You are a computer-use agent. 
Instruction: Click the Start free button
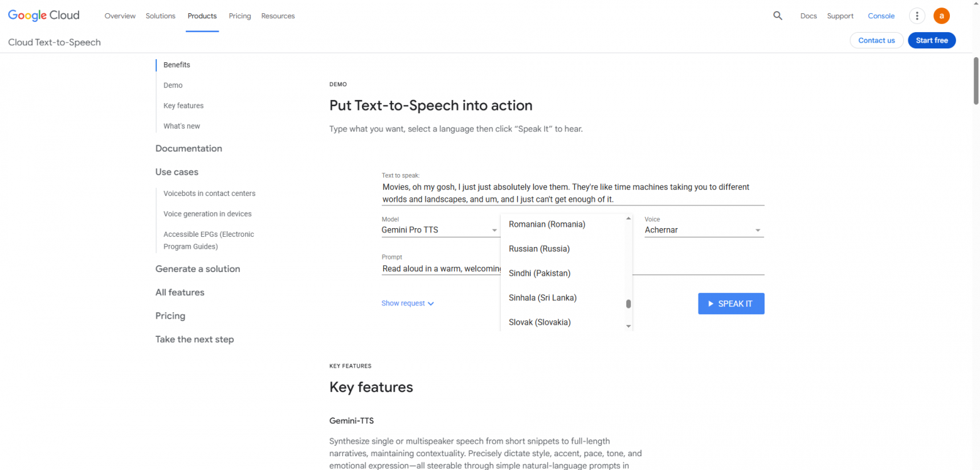[x=931, y=40]
